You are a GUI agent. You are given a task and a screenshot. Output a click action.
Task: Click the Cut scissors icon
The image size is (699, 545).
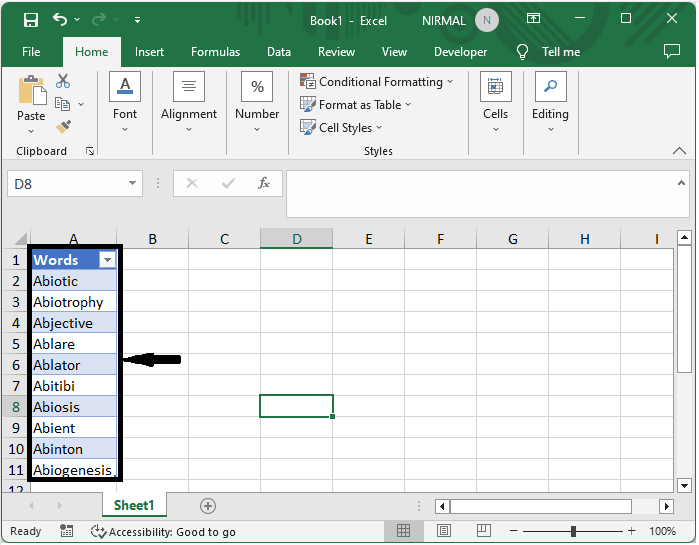click(x=63, y=81)
